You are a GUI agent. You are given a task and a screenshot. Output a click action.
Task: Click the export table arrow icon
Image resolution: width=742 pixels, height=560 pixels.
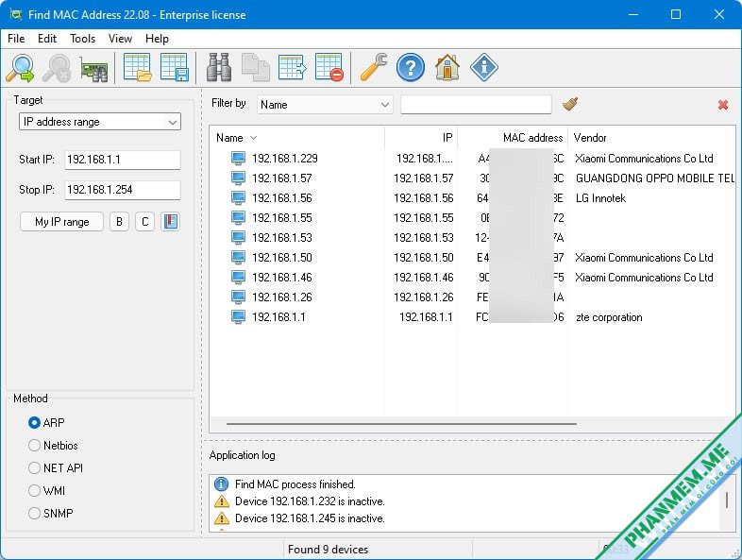tap(293, 68)
